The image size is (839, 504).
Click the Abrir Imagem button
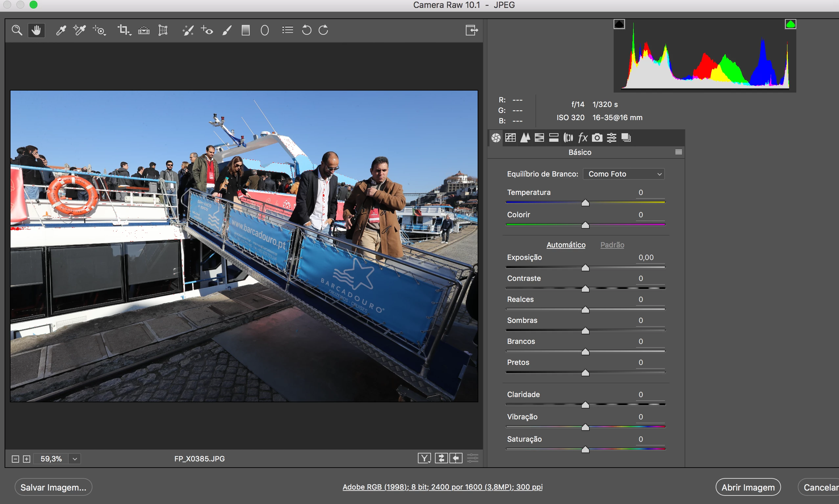(x=748, y=487)
